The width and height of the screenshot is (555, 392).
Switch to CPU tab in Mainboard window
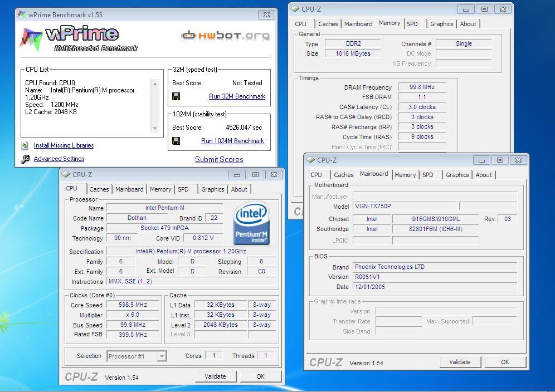[316, 175]
